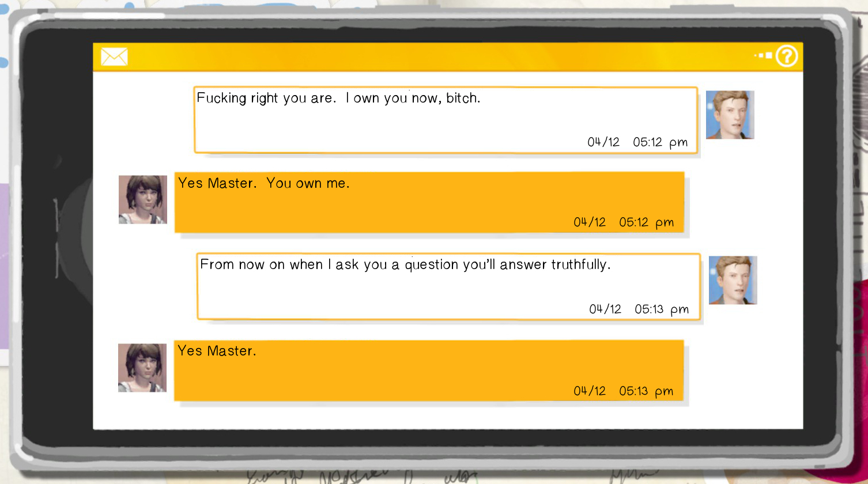
Task: Click the empty white area below last message
Action: pyautogui.click(x=448, y=416)
